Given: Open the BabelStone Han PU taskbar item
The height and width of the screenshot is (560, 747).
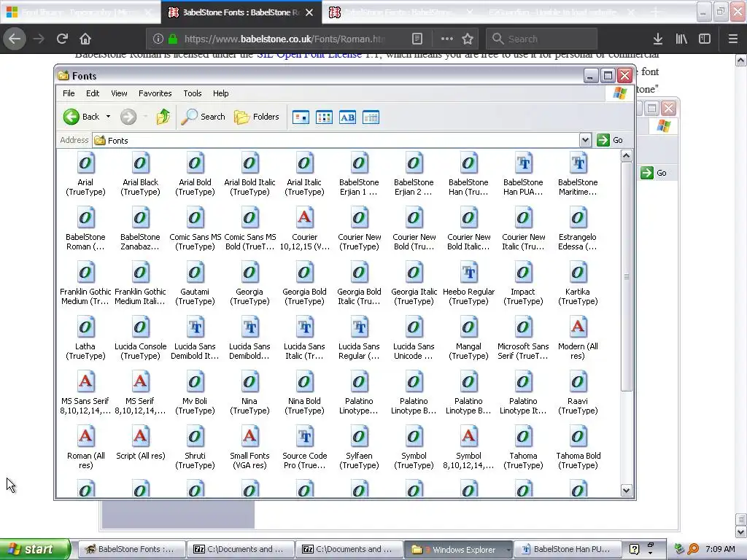Looking at the screenshot, I should [568, 549].
